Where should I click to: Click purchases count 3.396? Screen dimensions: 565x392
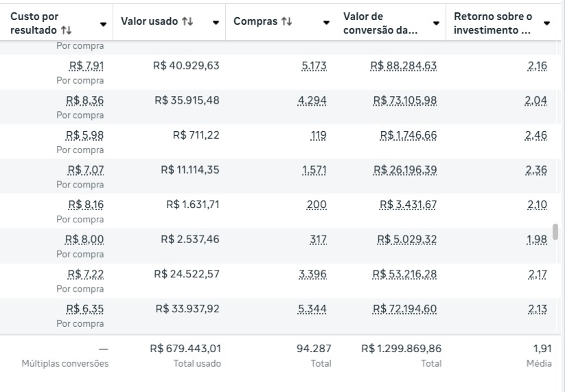(313, 274)
